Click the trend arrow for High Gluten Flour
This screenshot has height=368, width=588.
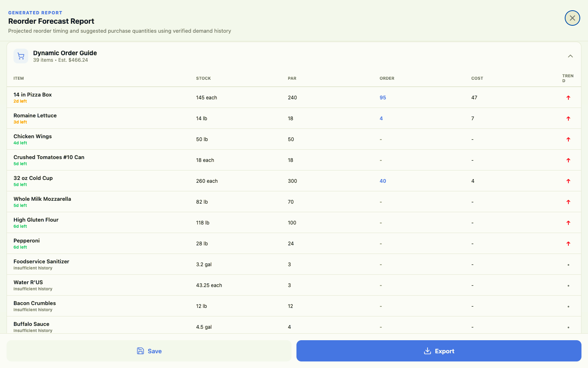[x=568, y=223]
